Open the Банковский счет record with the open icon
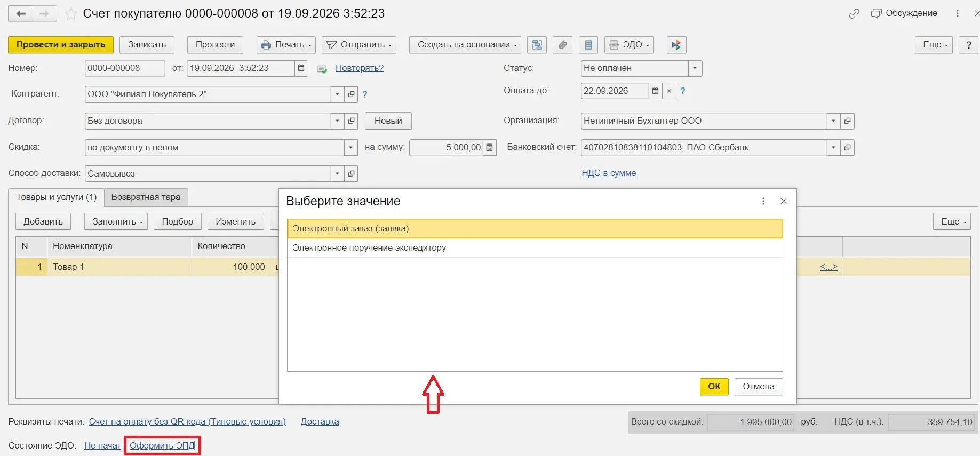The height and width of the screenshot is (456, 980). coord(847,148)
